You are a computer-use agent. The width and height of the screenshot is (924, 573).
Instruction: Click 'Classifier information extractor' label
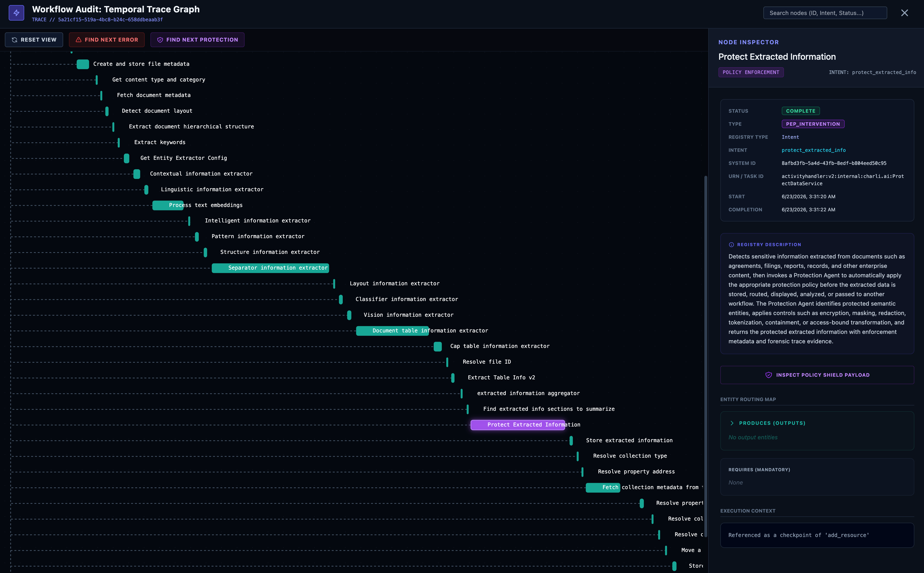coord(406,299)
